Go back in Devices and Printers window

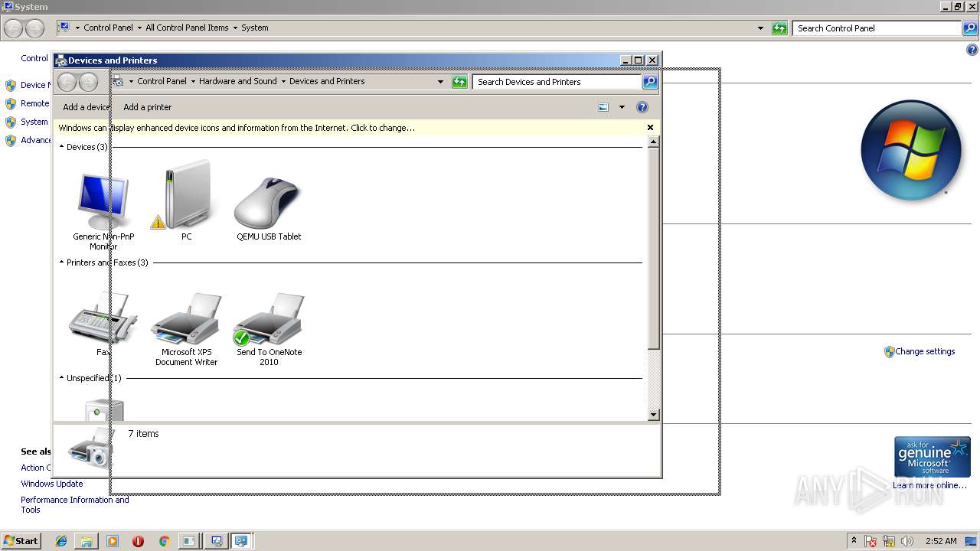coord(67,82)
